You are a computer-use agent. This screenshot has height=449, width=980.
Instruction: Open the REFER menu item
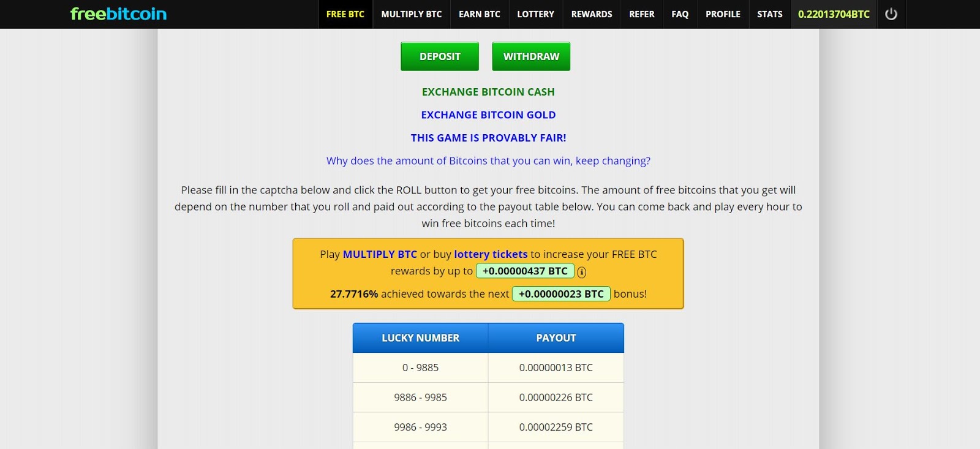pyautogui.click(x=642, y=14)
